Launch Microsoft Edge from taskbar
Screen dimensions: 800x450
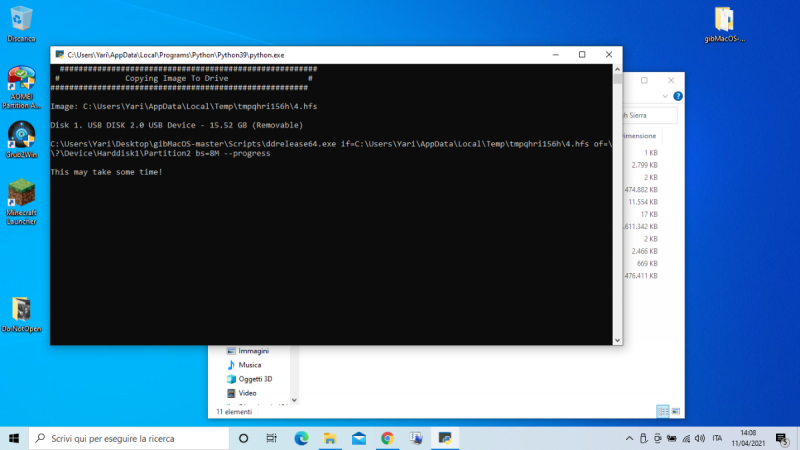(301, 438)
